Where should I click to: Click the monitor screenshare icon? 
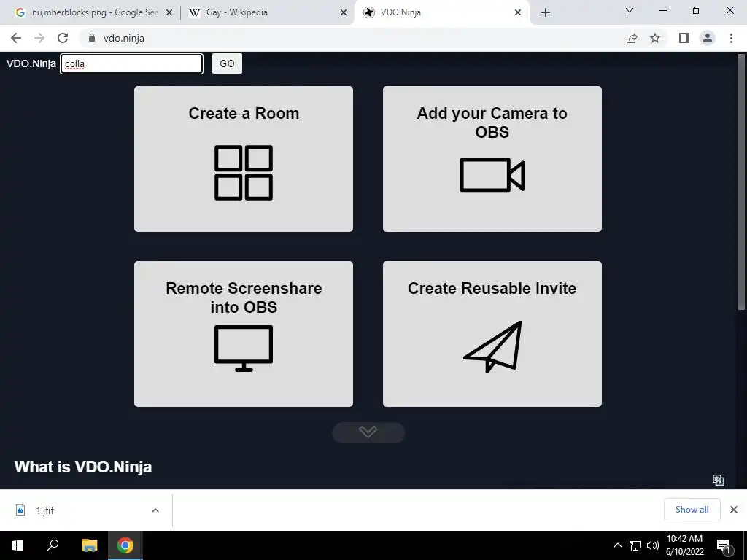click(x=244, y=348)
